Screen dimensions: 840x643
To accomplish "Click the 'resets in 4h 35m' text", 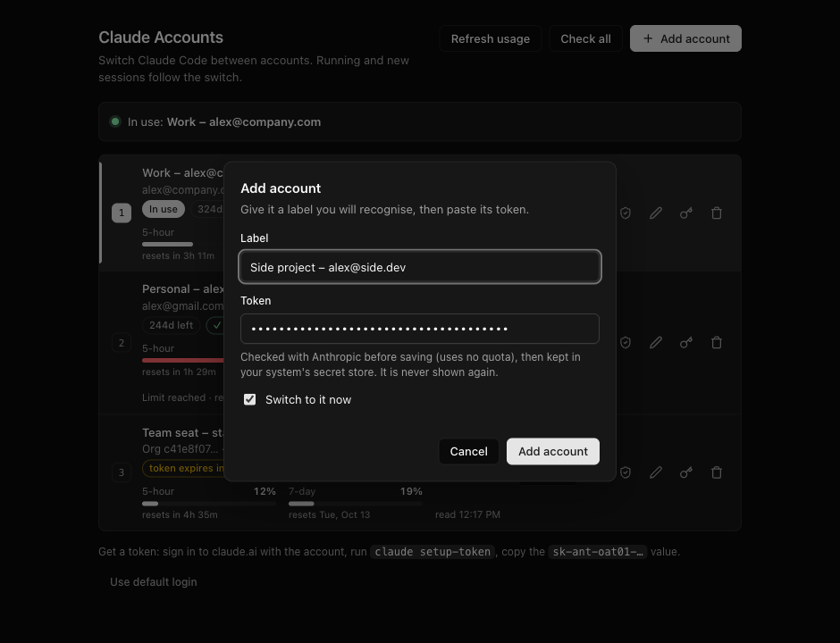I will [x=180, y=514].
